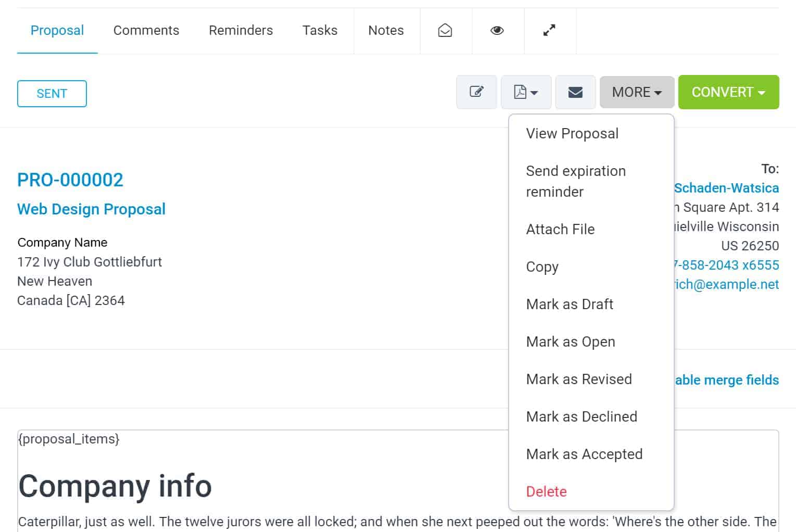Select the Notes tab
The height and width of the screenshot is (532, 796).
tap(386, 31)
